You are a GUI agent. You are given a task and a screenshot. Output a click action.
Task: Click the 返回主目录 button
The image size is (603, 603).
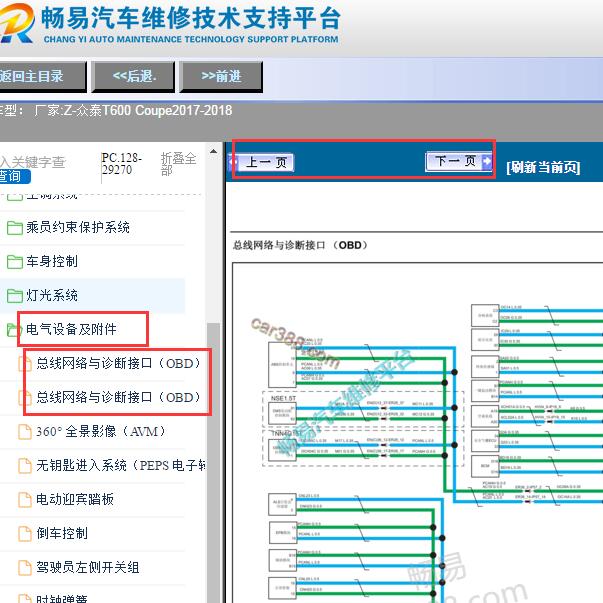(42, 77)
